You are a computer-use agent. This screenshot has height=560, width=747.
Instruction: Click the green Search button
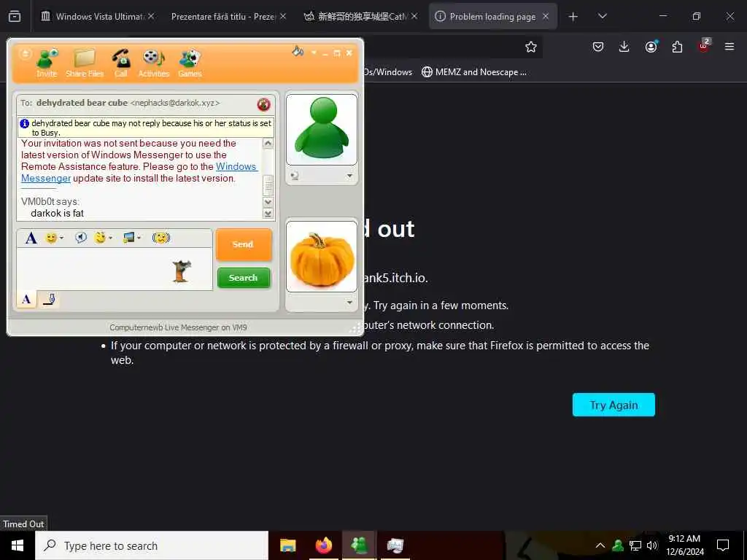pyautogui.click(x=244, y=278)
